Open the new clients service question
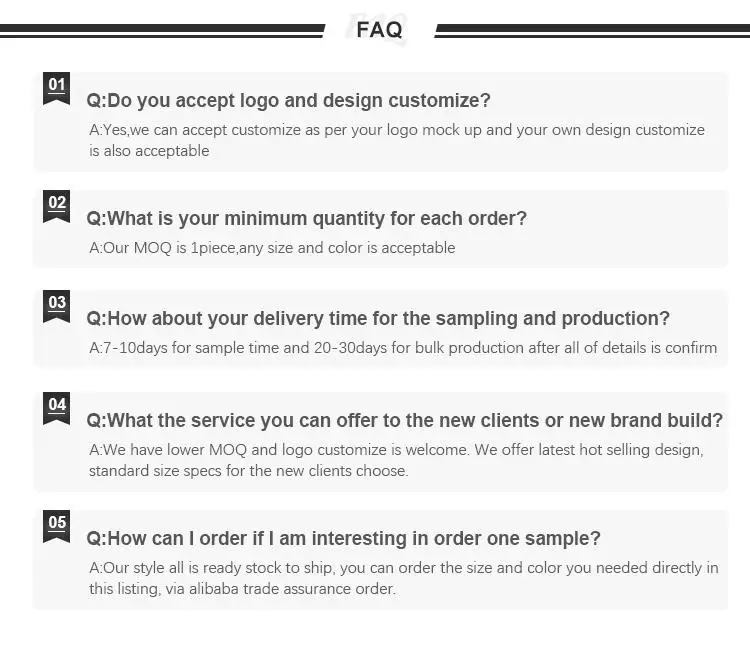This screenshot has height=645, width=750. tap(404, 421)
